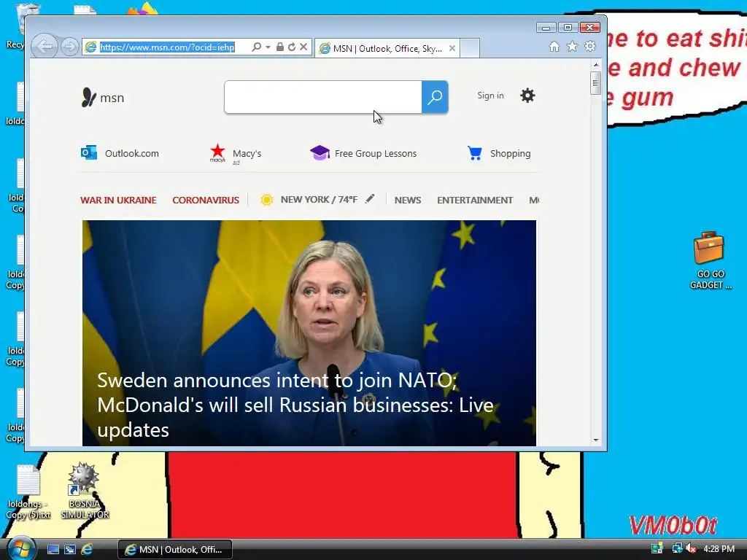Click the muted volume tray icon
This screenshot has width=747, height=560.
click(692, 548)
